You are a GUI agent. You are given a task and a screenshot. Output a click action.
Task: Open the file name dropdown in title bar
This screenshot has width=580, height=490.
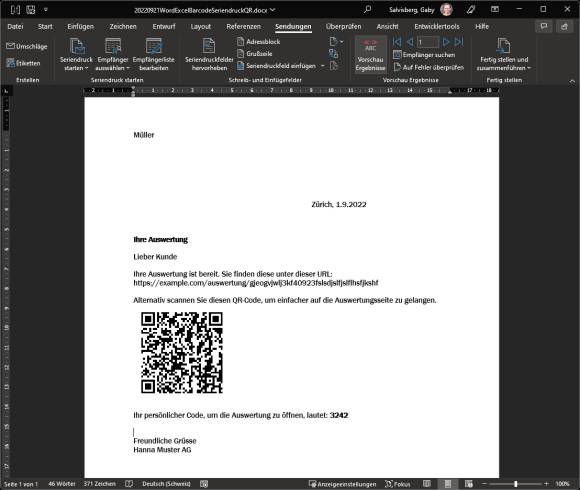click(273, 10)
